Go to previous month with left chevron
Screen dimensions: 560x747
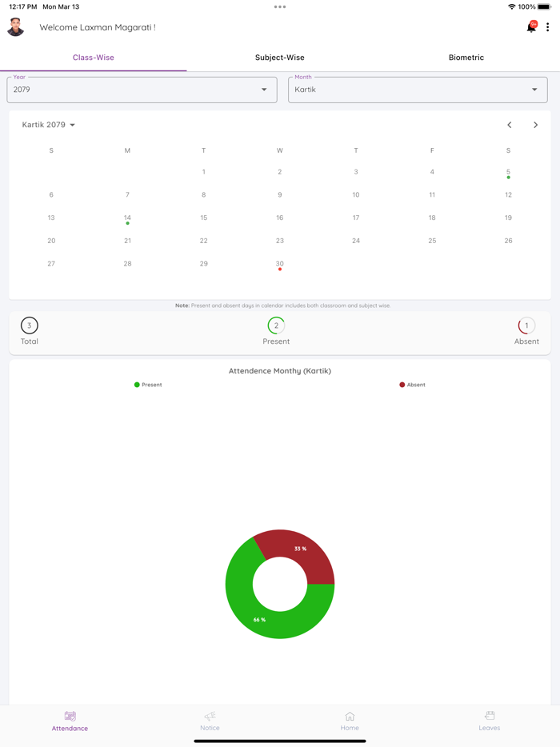[510, 125]
